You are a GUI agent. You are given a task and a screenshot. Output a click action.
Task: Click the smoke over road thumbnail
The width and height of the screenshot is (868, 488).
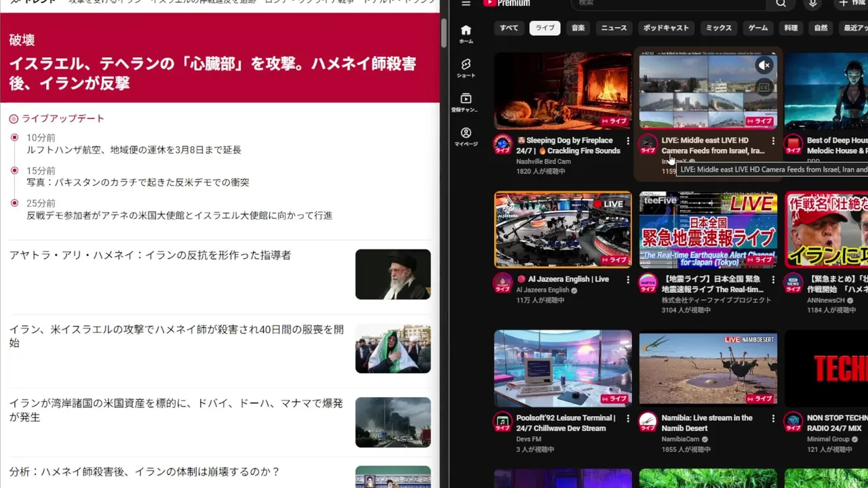[x=393, y=422]
